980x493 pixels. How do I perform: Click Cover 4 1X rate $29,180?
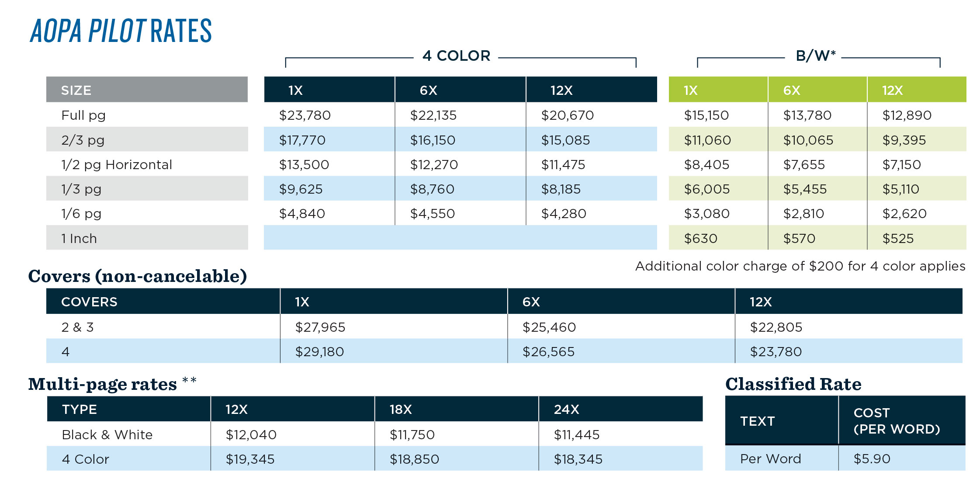pyautogui.click(x=319, y=352)
